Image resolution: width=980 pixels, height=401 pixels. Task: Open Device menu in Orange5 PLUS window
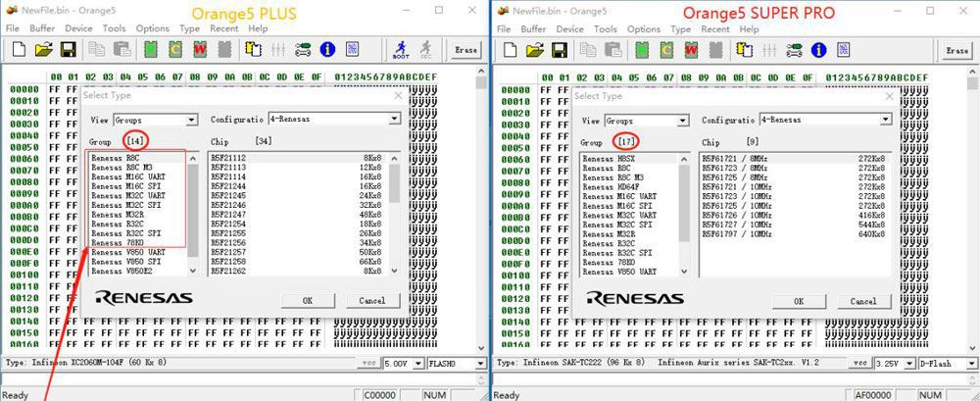[x=78, y=28]
